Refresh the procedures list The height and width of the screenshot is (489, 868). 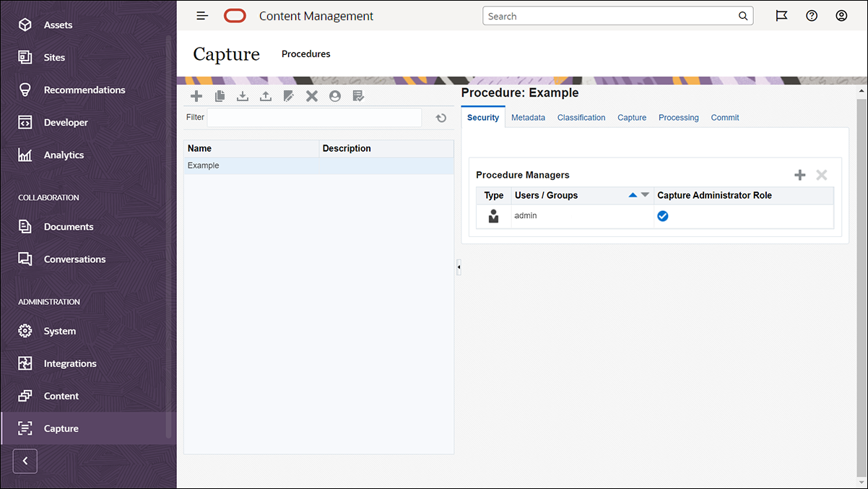(x=440, y=118)
